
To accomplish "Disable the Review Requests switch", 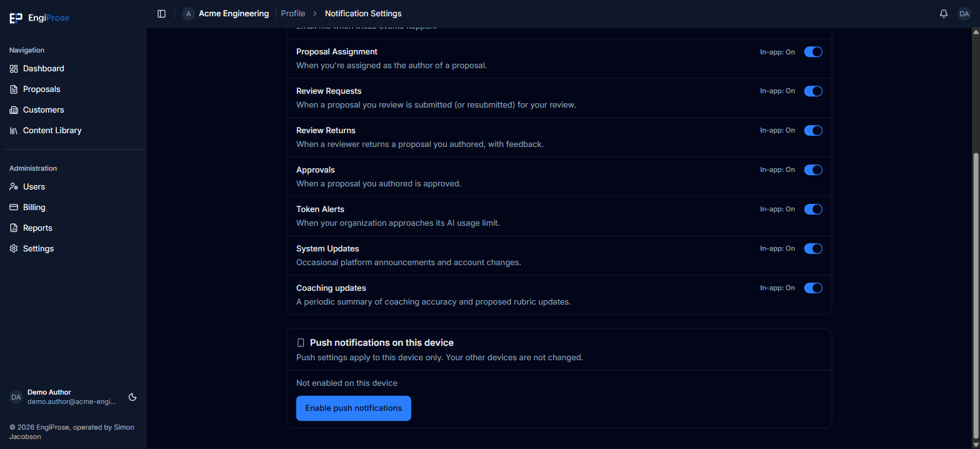I will point(813,91).
